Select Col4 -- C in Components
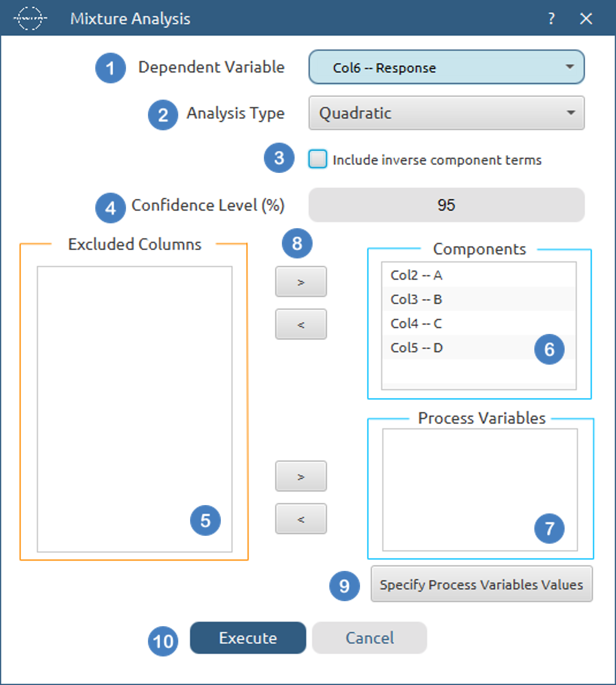616x685 pixels. click(x=479, y=323)
